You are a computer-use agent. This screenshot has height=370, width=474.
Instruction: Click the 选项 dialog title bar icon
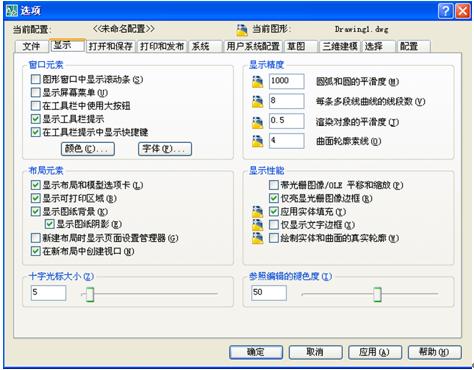12,11
